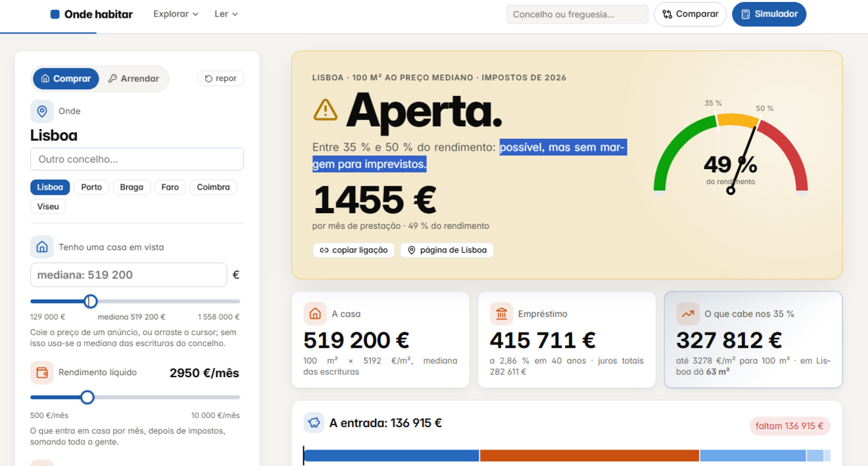Click the bank icon in Empréstimo card

[x=502, y=314]
